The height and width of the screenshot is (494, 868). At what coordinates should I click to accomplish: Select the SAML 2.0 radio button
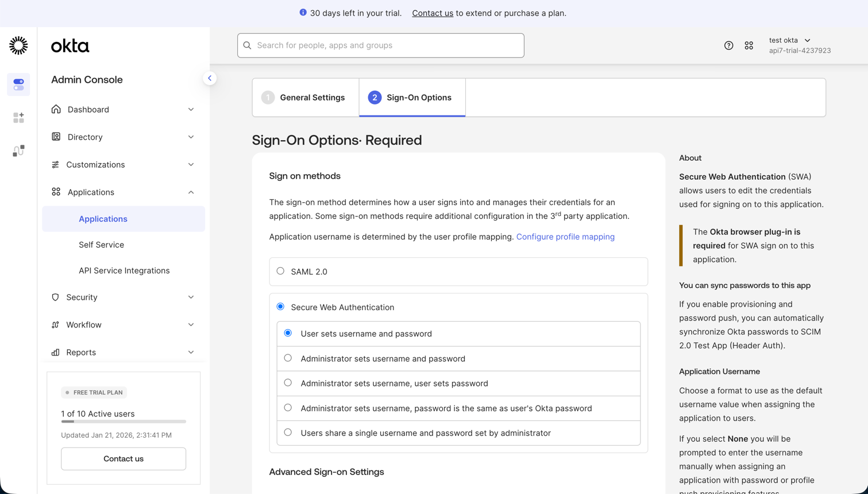(x=280, y=271)
